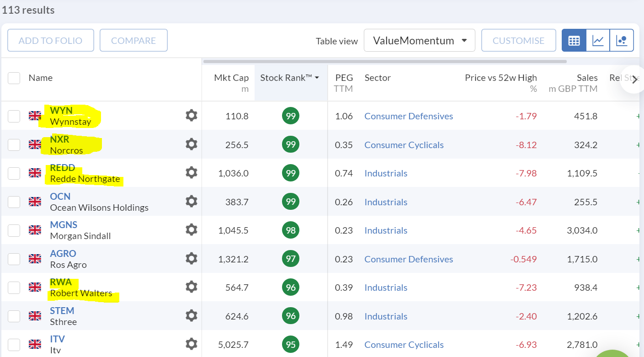The width and height of the screenshot is (644, 357).
Task: Click the 97 Stock Rank badge for Ros Agro
Action: [x=291, y=259]
